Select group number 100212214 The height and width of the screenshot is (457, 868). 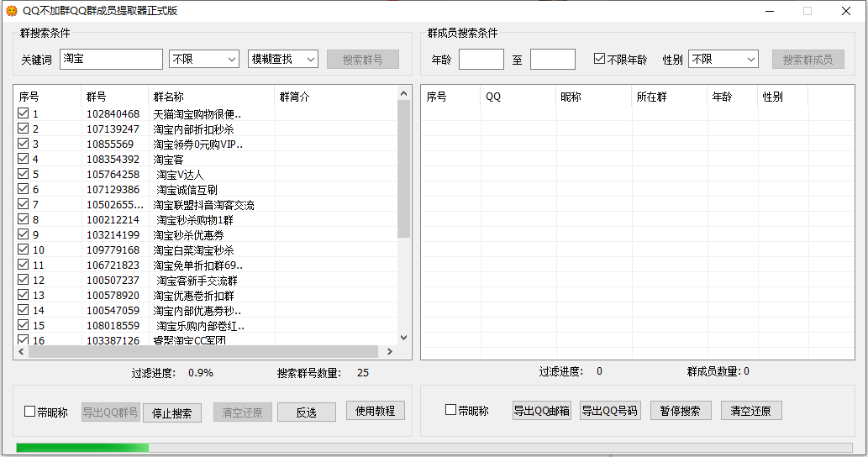[113, 219]
